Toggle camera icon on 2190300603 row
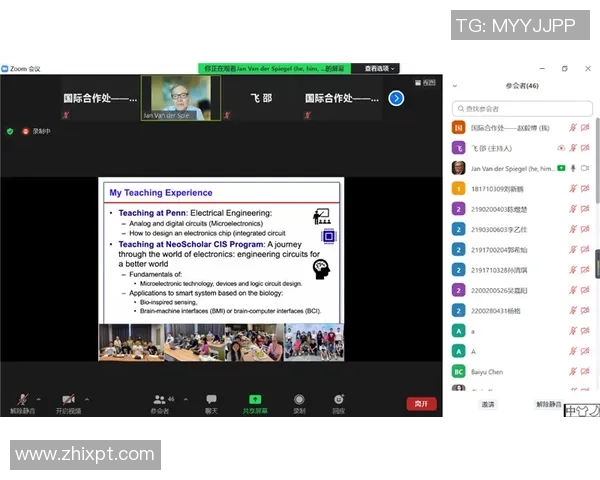The height and width of the screenshot is (480, 600). click(585, 229)
